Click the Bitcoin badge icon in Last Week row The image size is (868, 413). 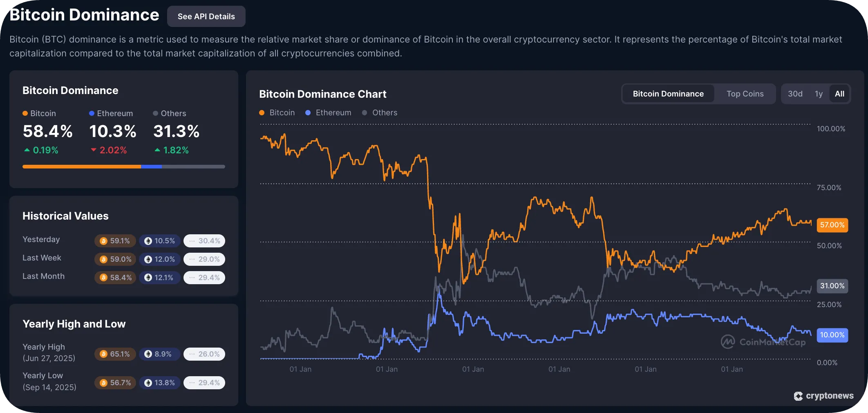103,259
